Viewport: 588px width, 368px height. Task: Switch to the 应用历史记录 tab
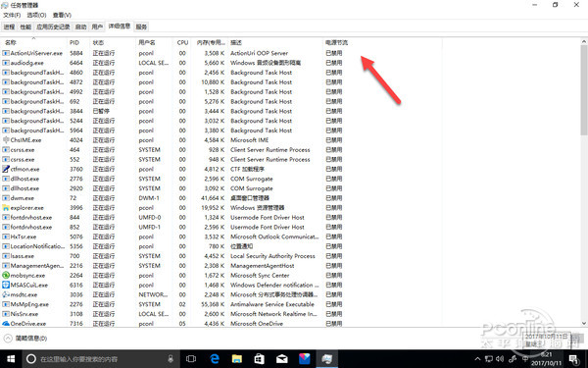[53, 26]
